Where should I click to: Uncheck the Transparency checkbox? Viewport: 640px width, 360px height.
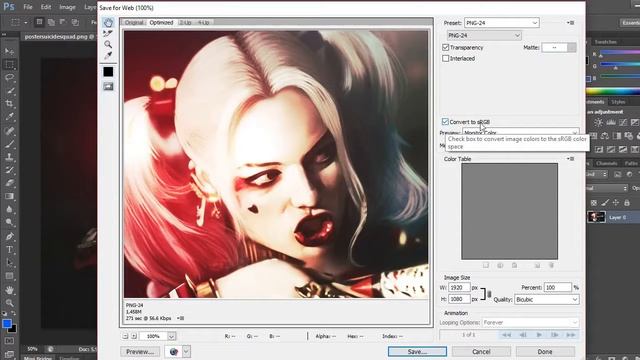coord(446,47)
